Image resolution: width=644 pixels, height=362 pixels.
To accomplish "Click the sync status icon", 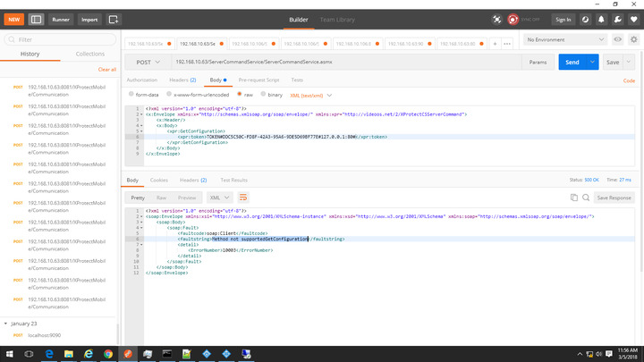I will point(513,19).
